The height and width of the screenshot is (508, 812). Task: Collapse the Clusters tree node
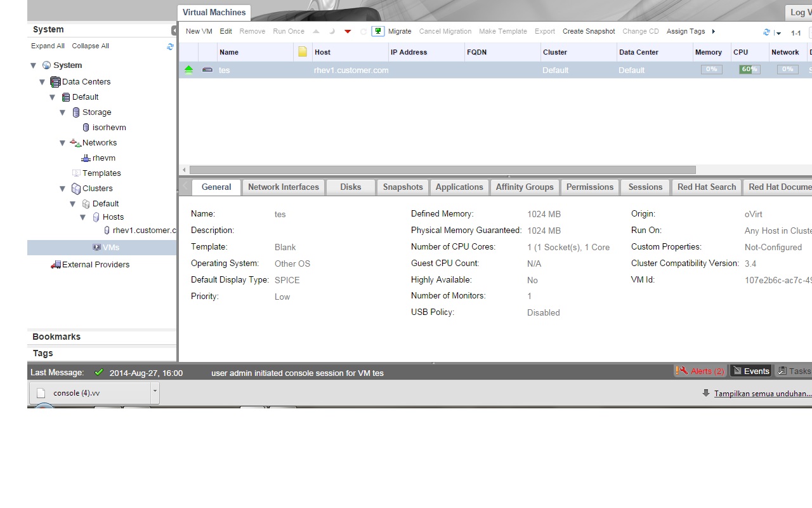pos(63,189)
